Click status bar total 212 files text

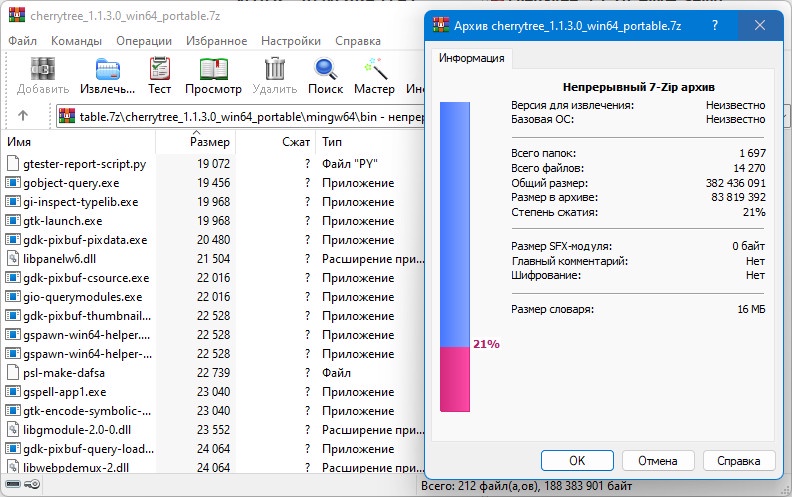click(526, 486)
